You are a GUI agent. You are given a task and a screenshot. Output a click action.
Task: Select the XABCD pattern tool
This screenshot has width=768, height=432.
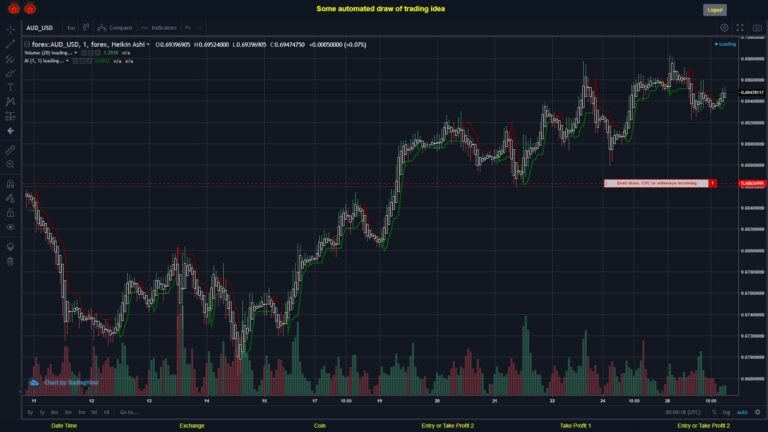10,102
